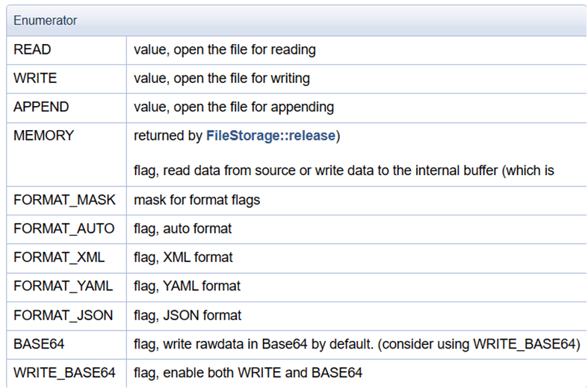Click the WRITE_BASE64 enumerator cell

[64, 372]
